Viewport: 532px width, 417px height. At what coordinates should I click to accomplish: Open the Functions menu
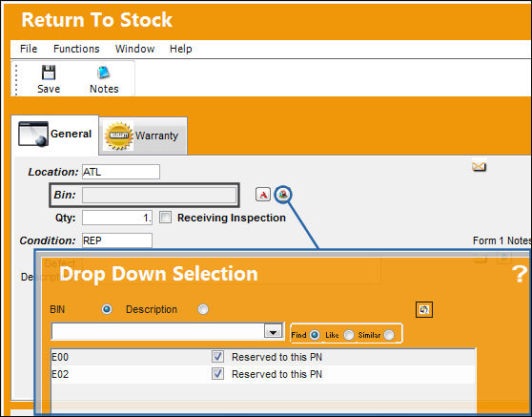[76, 49]
